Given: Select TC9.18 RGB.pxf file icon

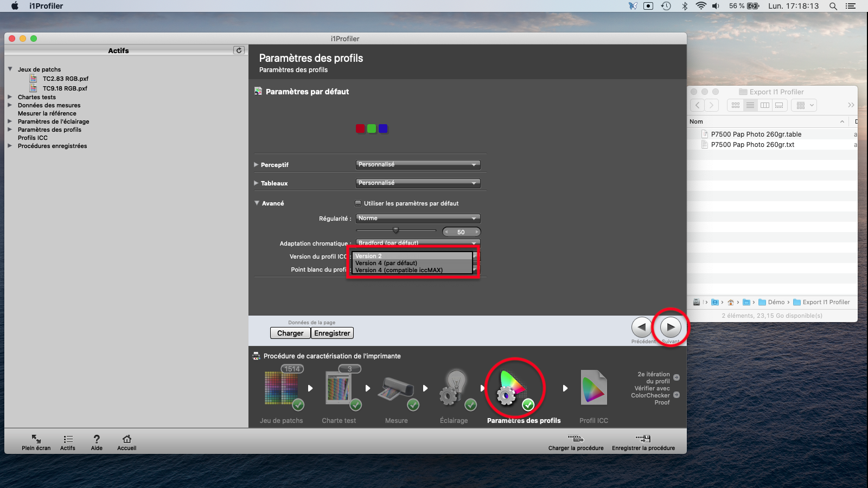Looking at the screenshot, I should pyautogui.click(x=34, y=88).
